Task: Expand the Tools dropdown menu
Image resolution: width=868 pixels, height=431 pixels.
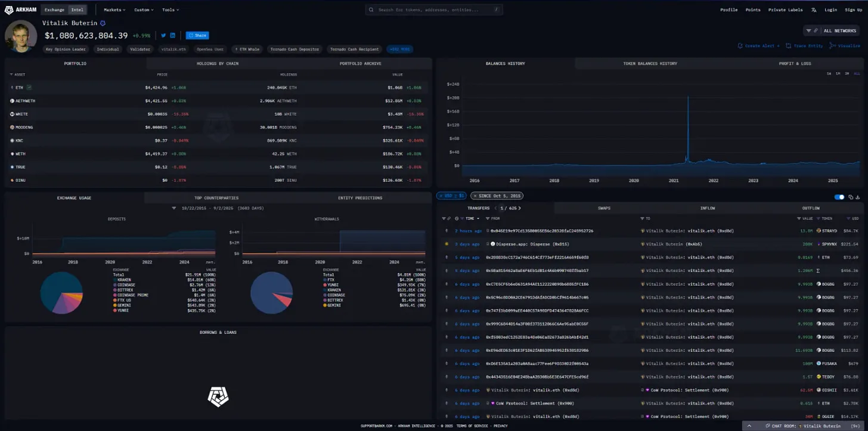Action: point(170,10)
